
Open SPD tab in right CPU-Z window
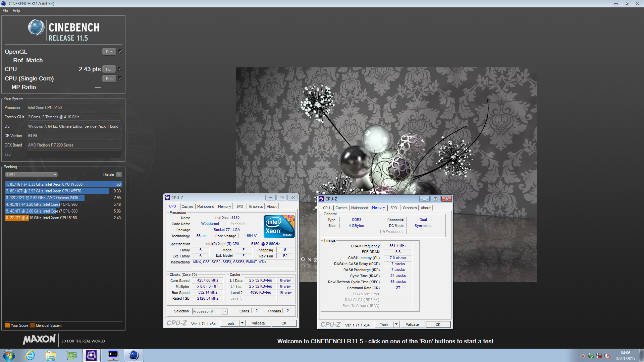click(394, 208)
